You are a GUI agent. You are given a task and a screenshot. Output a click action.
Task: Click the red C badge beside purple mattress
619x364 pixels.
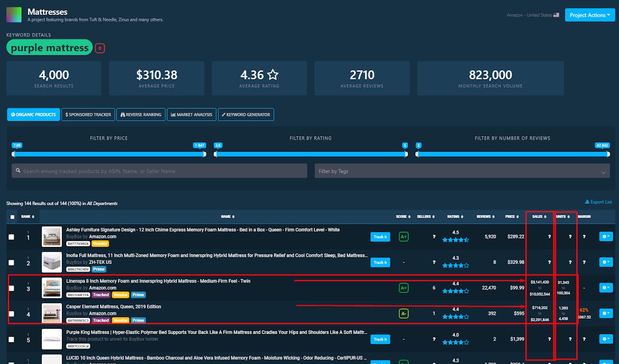tap(100, 48)
